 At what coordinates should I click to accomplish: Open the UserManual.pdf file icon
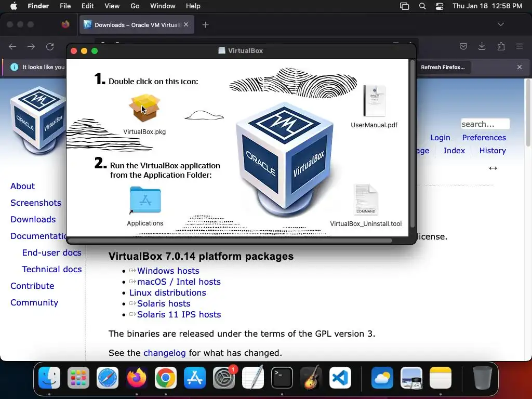(374, 101)
